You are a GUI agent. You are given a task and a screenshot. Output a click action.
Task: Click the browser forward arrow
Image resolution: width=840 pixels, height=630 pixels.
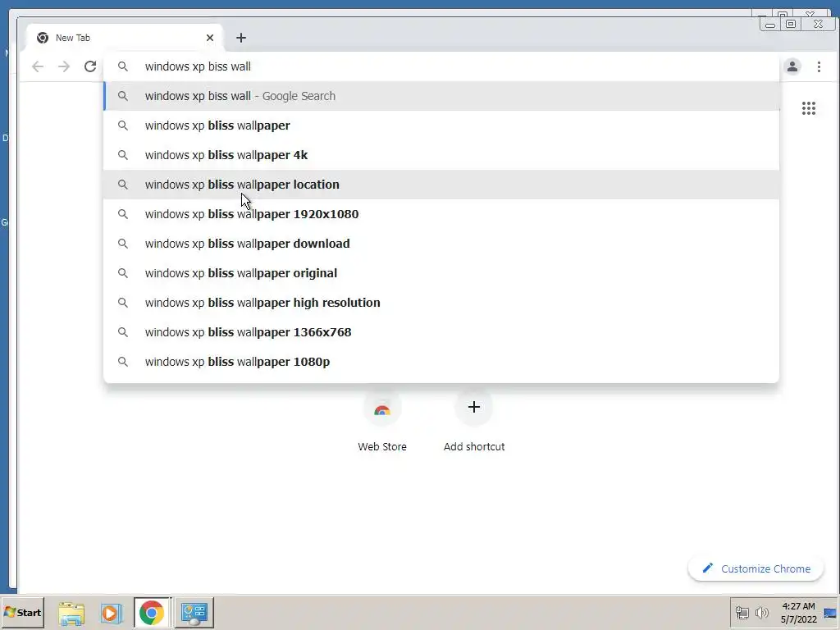click(64, 66)
